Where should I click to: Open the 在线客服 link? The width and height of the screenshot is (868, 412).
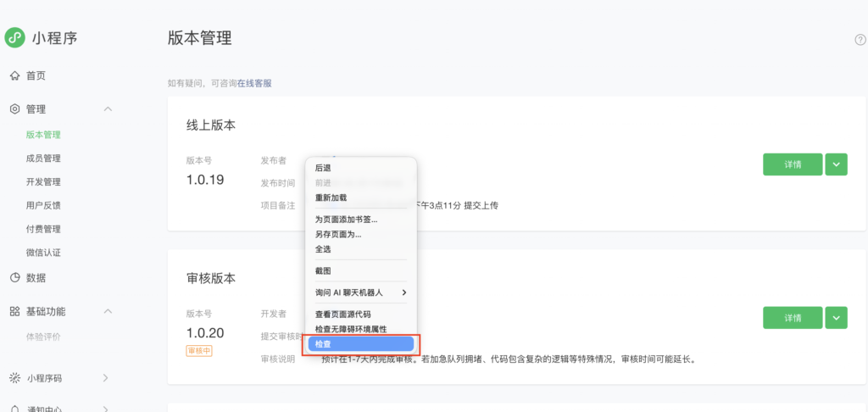tap(254, 83)
